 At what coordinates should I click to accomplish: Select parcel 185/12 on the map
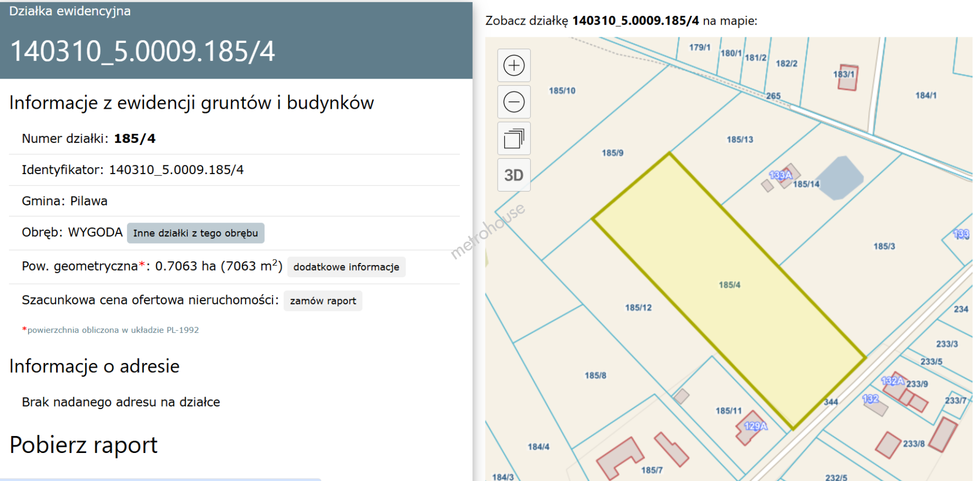pyautogui.click(x=638, y=308)
